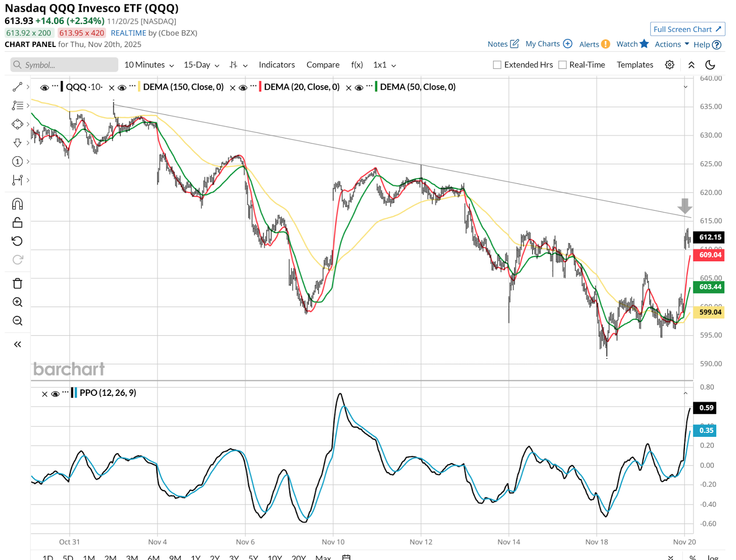
Task: Click the red DEMA 20 color swatch
Action: 260,87
